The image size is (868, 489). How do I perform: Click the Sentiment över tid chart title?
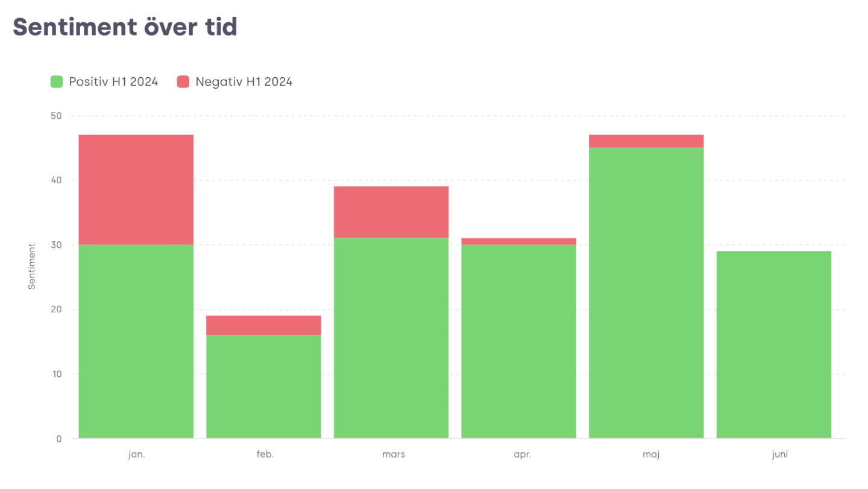pyautogui.click(x=125, y=27)
